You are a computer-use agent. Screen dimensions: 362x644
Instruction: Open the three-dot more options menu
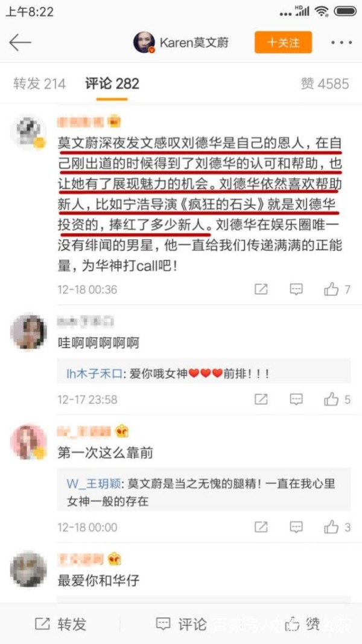tap(341, 42)
